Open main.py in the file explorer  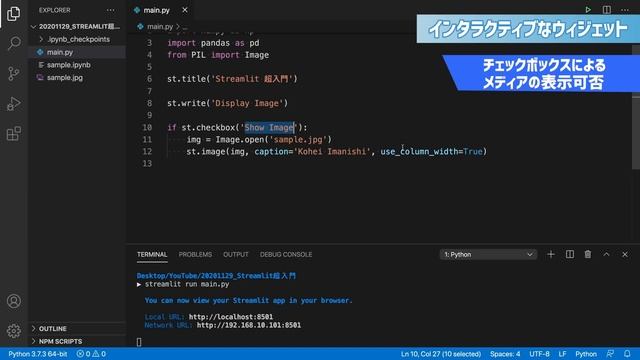(x=76, y=52)
